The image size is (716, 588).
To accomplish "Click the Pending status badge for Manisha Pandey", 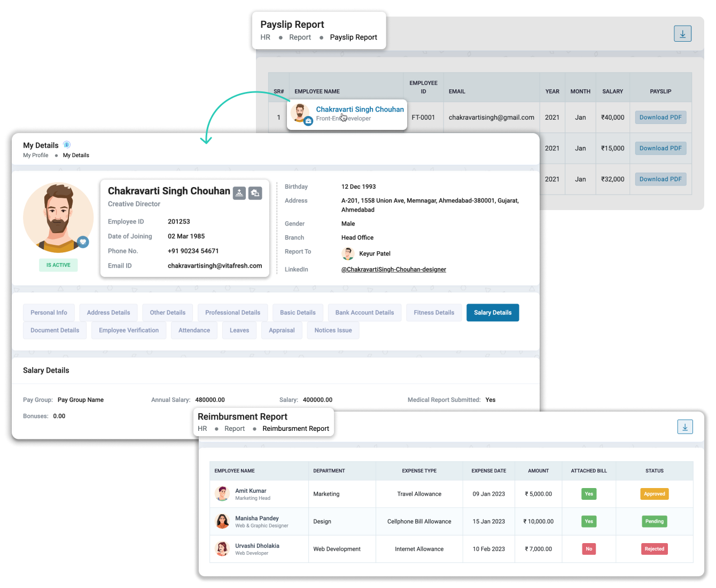I will pyautogui.click(x=654, y=521).
